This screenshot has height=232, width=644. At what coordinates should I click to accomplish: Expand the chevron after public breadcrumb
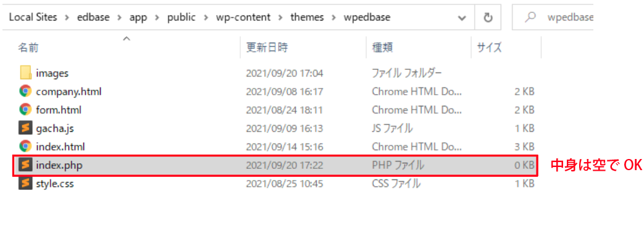coord(206,18)
